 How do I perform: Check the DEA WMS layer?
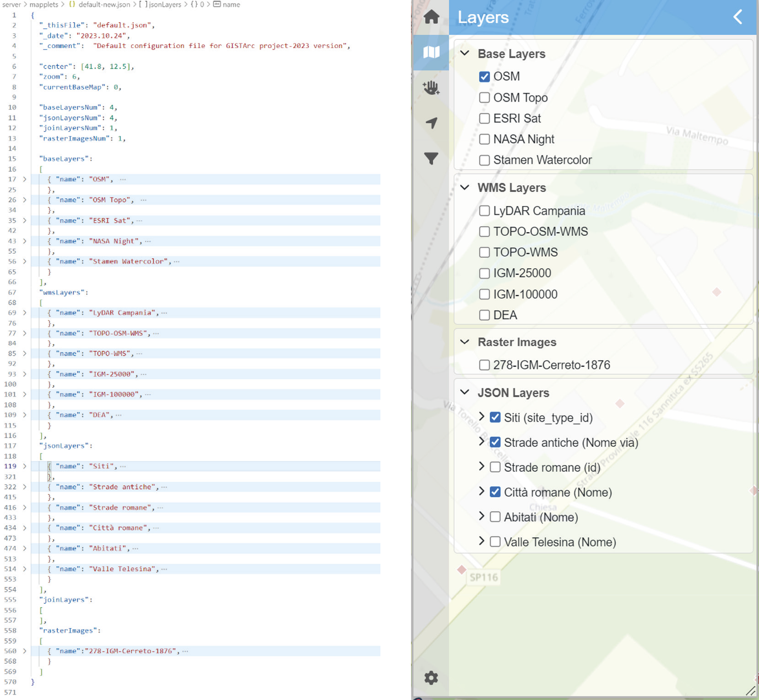point(484,315)
